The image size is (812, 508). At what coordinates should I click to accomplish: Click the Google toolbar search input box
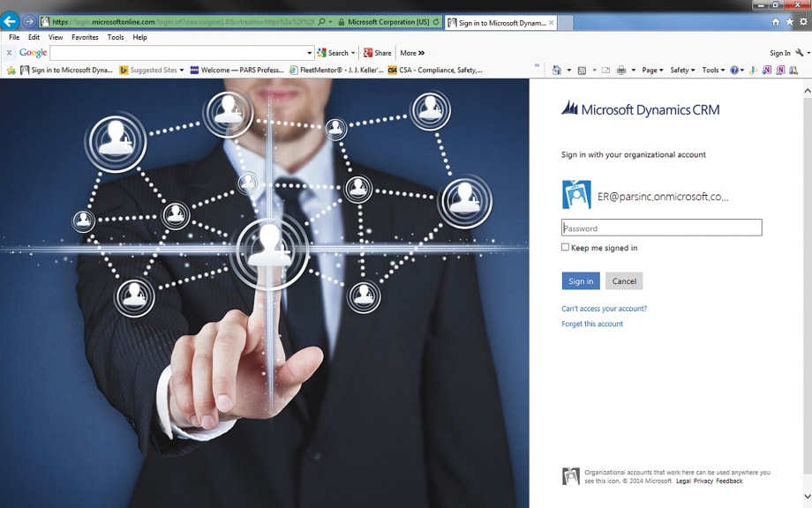pos(177,53)
